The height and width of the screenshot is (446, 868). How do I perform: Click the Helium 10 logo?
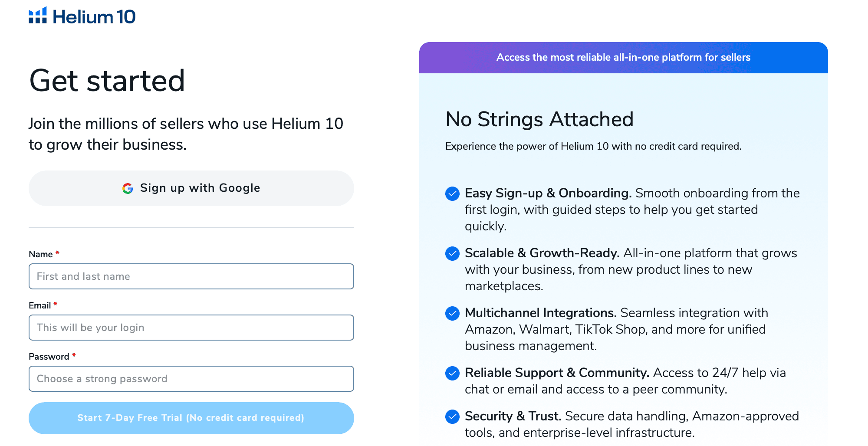click(82, 16)
